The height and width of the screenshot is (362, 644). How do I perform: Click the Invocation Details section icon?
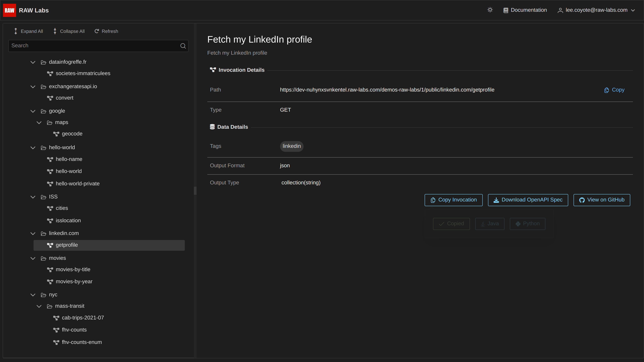tap(213, 70)
